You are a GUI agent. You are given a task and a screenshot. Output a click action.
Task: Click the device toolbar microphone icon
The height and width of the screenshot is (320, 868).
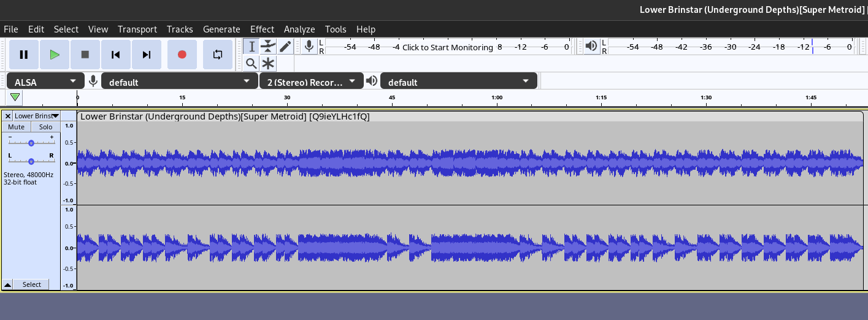pos(93,81)
